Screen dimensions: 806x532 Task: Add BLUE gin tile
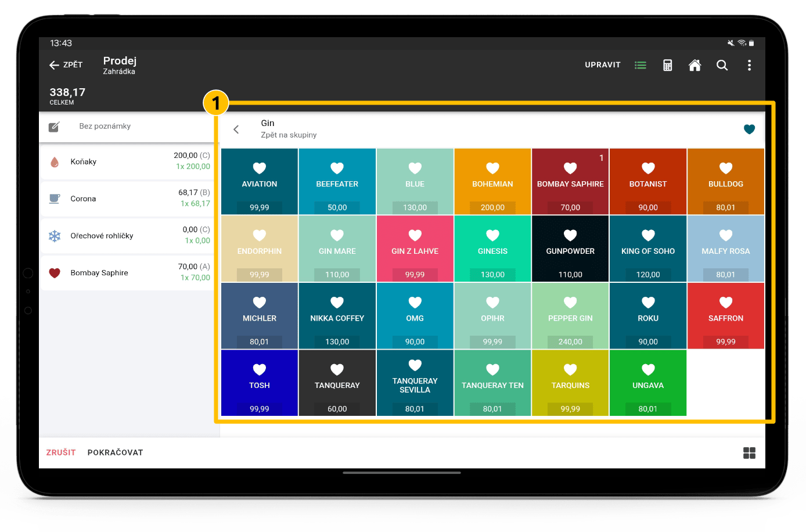[415, 182]
